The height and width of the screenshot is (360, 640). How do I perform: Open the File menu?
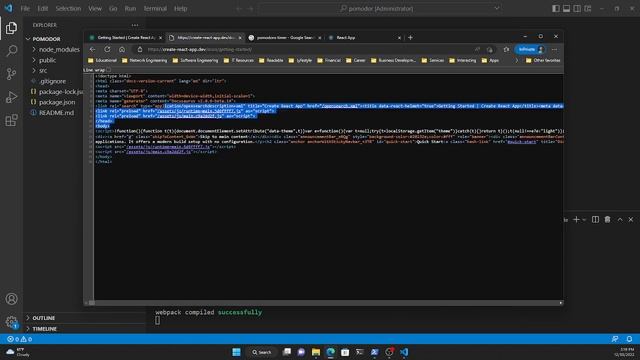tap(25, 8)
